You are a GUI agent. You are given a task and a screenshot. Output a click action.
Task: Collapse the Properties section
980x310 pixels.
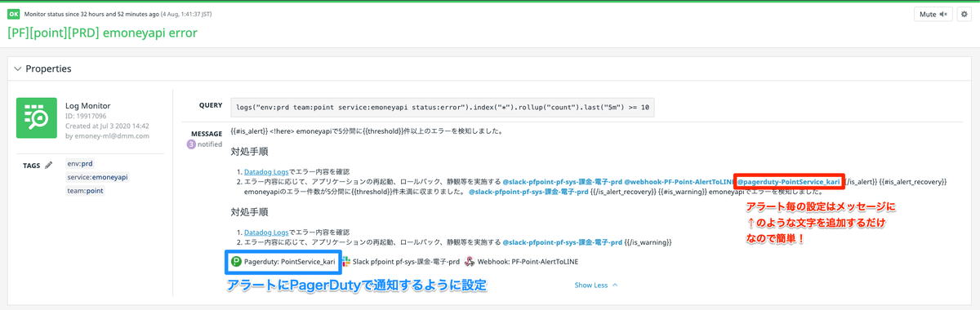tap(17, 69)
